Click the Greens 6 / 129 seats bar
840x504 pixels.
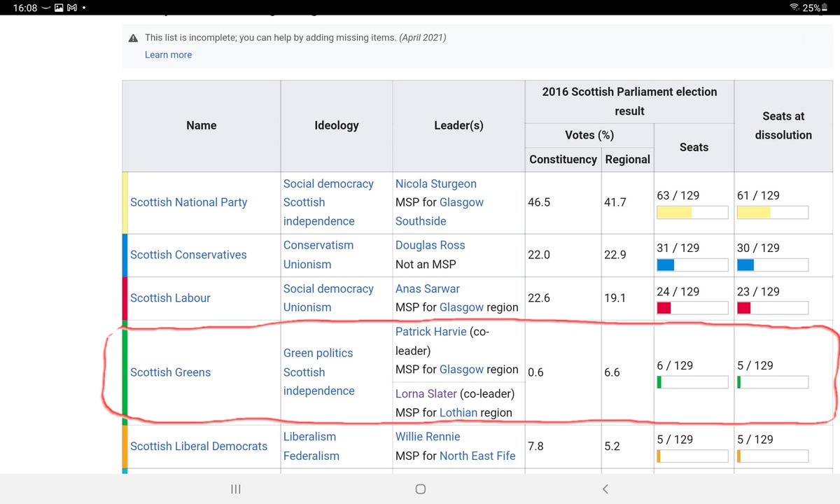click(692, 382)
